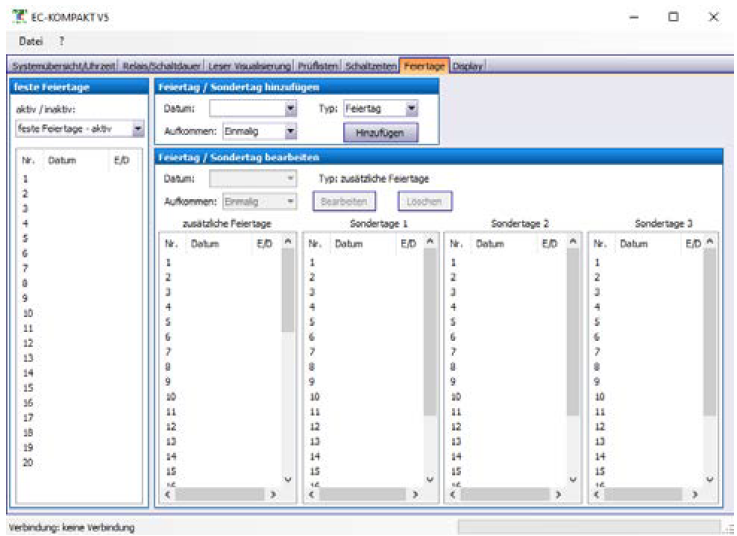Click status text Verbindung: keine Verbindung

(71, 528)
